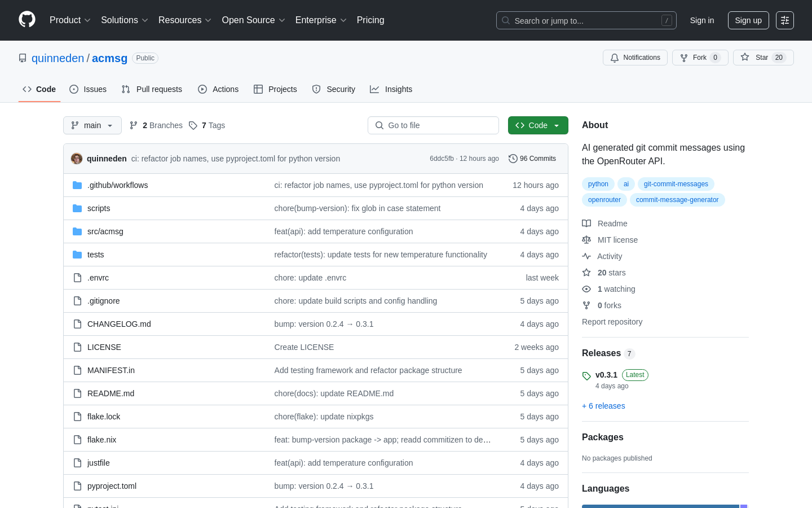The image size is (812, 508).
Task: Click the ai topic tag
Action: [626, 184]
